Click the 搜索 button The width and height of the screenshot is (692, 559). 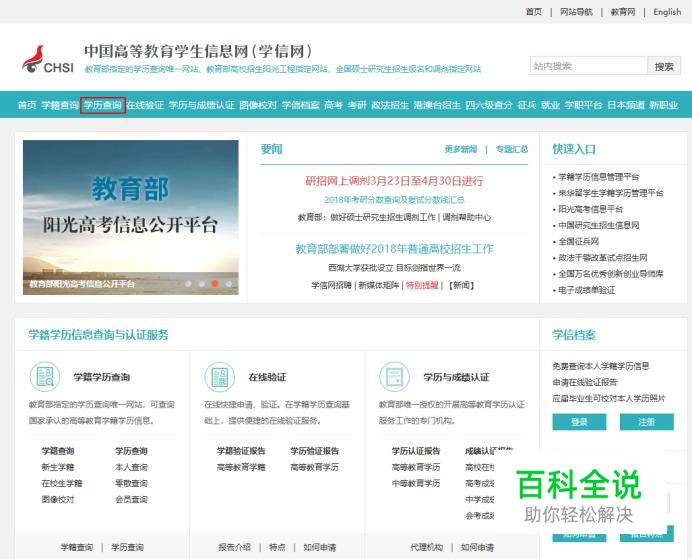pos(664,66)
